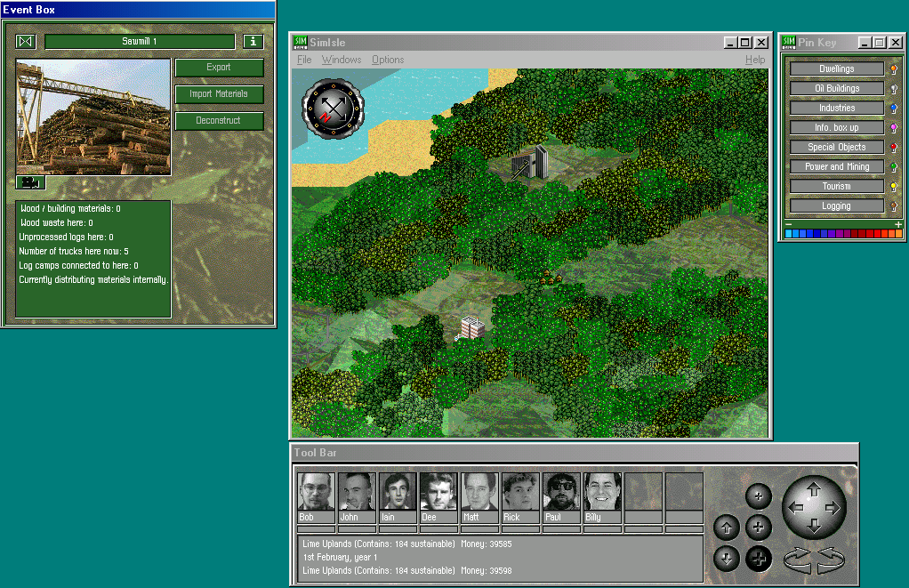Click 'Log camps connected to here: 0' line
This screenshot has width=909, height=588.
[78, 266]
